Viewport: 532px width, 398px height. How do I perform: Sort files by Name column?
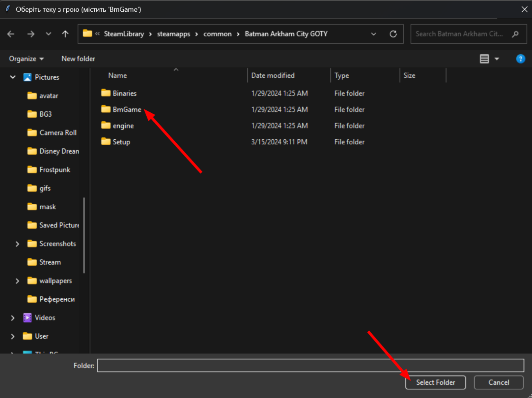tap(117, 76)
